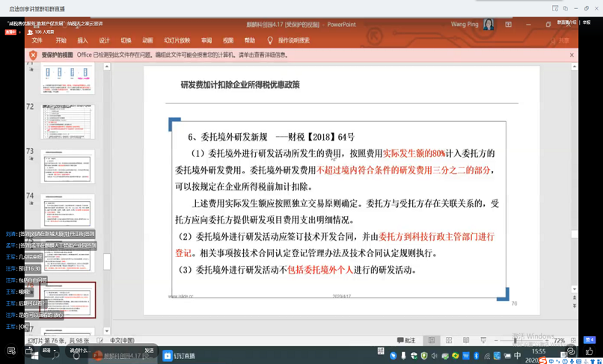Select slide 74 thumbnail
Viewport: 603px width, 364px height.
[x=67, y=211]
